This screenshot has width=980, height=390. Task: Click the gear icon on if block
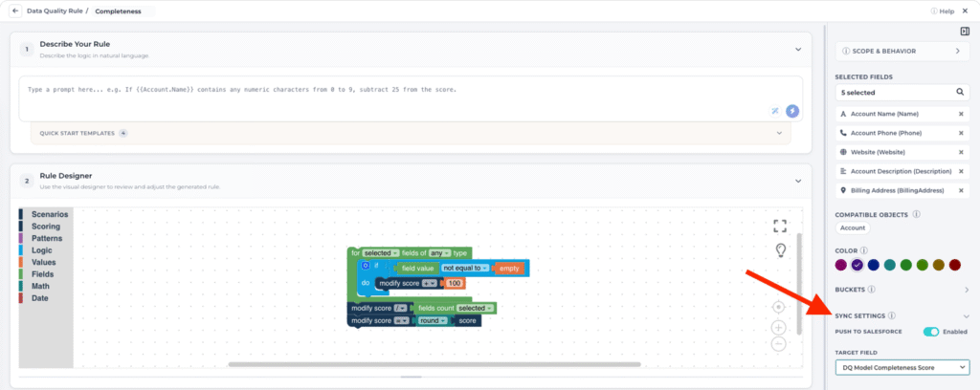[x=367, y=266]
